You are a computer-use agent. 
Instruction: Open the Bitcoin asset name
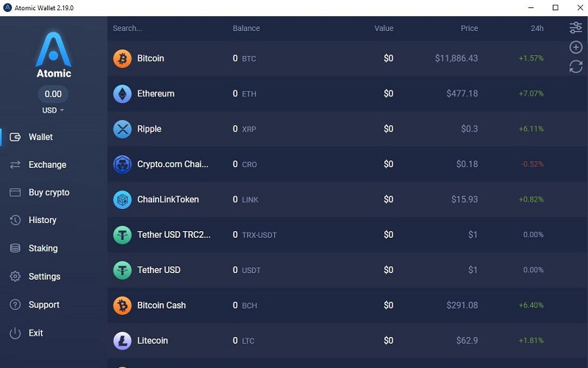pyautogui.click(x=151, y=58)
